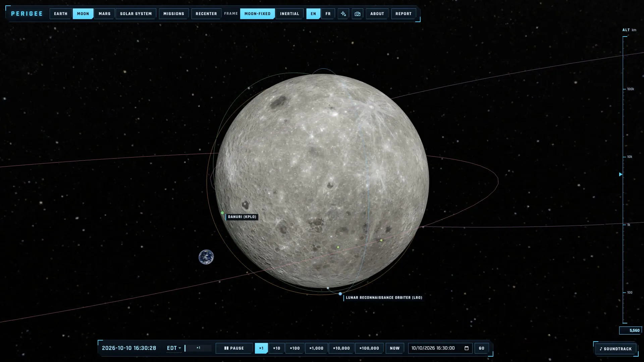Set playback speed to ×10,000
The height and width of the screenshot is (362, 644).
[x=341, y=348]
